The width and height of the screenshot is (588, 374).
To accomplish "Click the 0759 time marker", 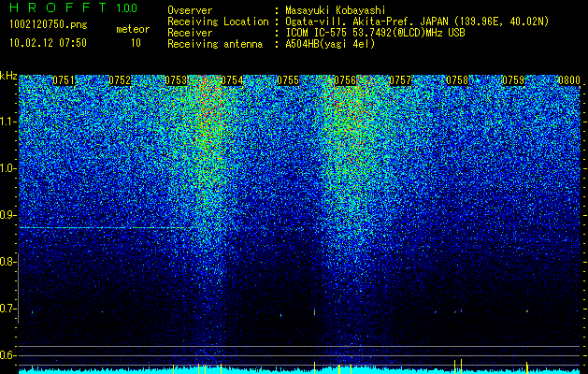I will click(x=513, y=80).
